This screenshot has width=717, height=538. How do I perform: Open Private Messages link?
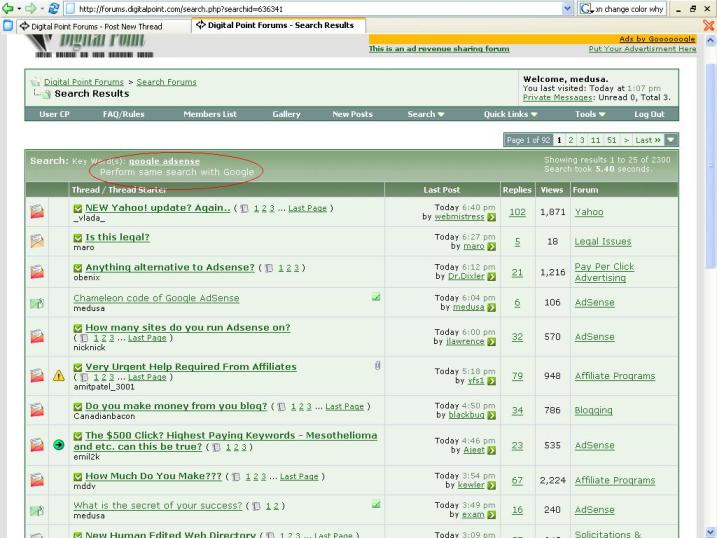coord(557,97)
